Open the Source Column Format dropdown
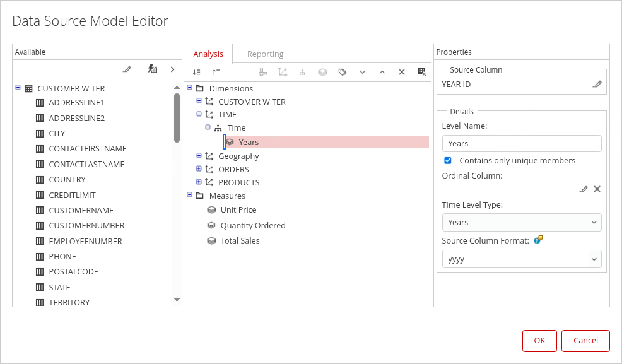Viewport: 622px width, 364px height. tap(521, 259)
